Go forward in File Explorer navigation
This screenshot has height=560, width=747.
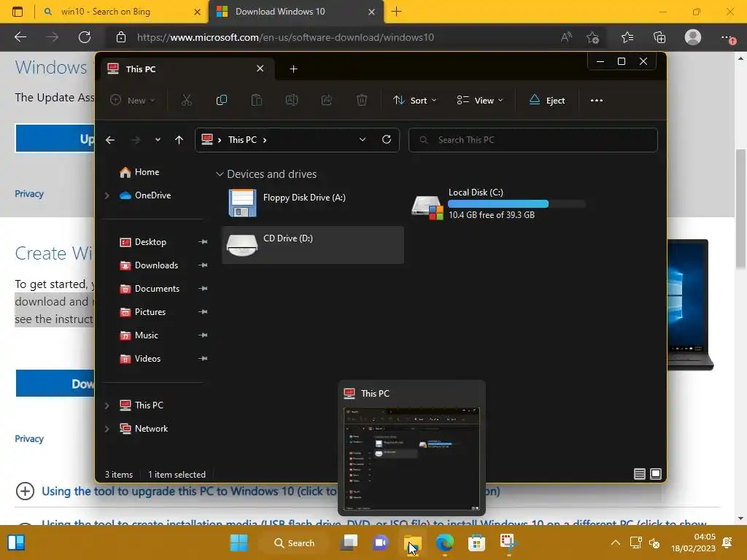tap(136, 140)
